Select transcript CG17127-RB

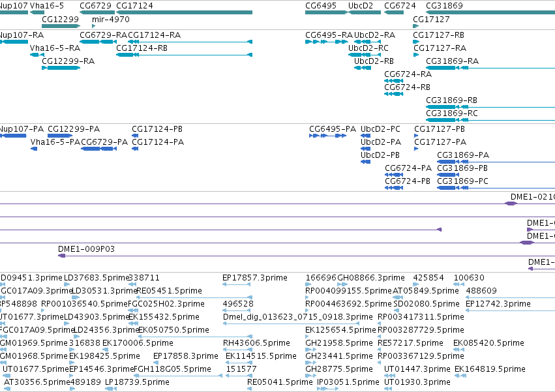(416, 42)
